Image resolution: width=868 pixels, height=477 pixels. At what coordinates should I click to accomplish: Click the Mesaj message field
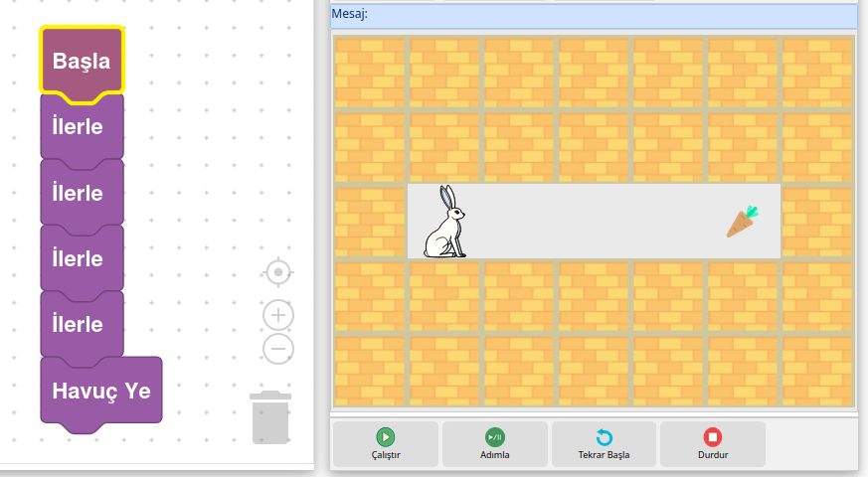(x=593, y=15)
